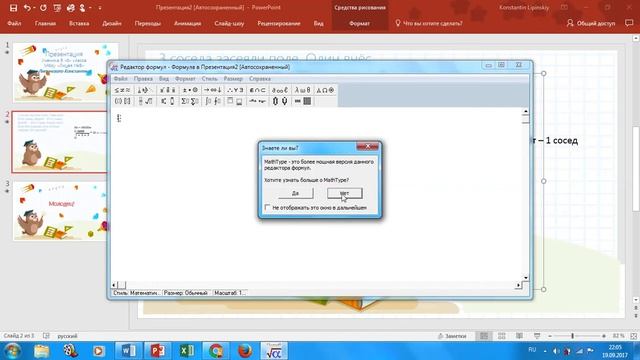Open summation templates palette (Σ)
This screenshot has width=640, height=360.
tap(190, 101)
